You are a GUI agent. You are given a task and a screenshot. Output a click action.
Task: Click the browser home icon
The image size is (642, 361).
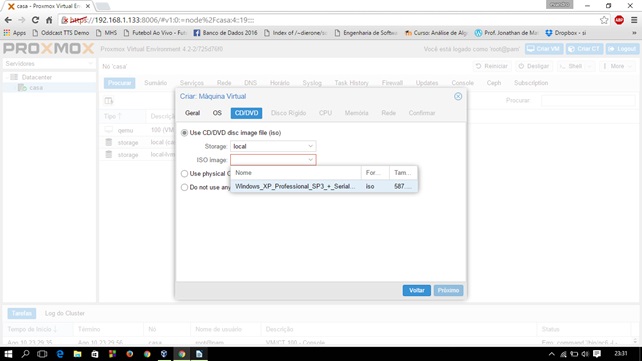[49, 20]
